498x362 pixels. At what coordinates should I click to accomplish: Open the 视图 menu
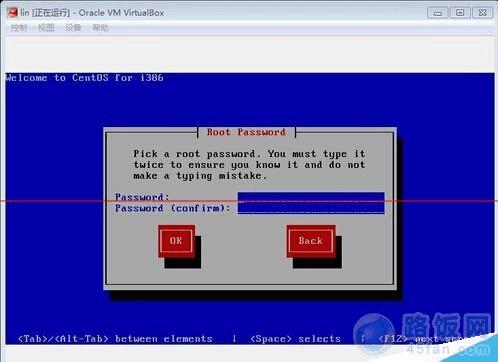pos(46,28)
